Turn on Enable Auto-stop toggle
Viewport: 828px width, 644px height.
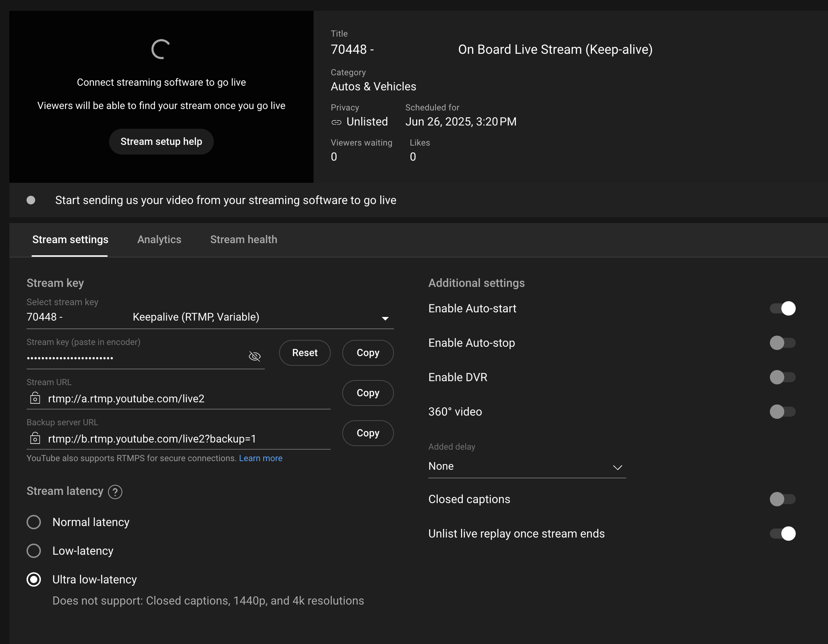click(x=782, y=343)
